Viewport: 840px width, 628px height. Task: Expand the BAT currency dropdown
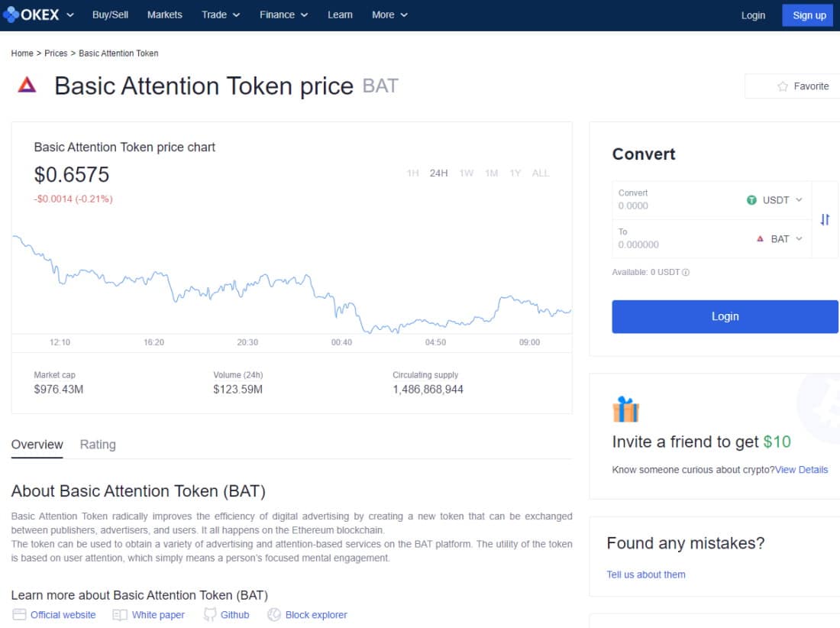point(780,239)
